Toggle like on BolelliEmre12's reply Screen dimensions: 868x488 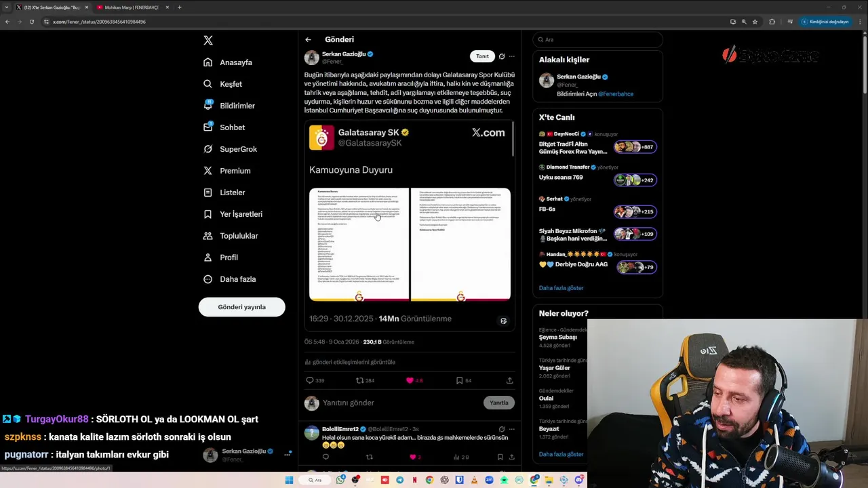click(x=412, y=457)
